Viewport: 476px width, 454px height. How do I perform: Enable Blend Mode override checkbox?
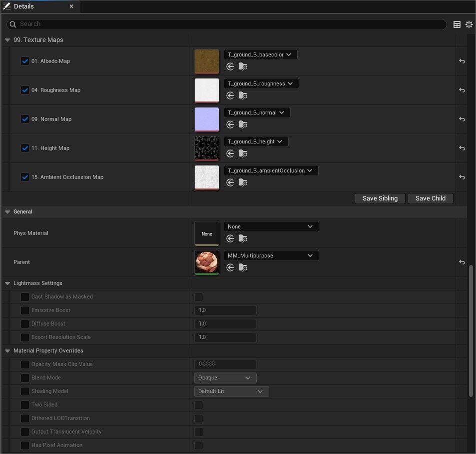[x=25, y=377]
